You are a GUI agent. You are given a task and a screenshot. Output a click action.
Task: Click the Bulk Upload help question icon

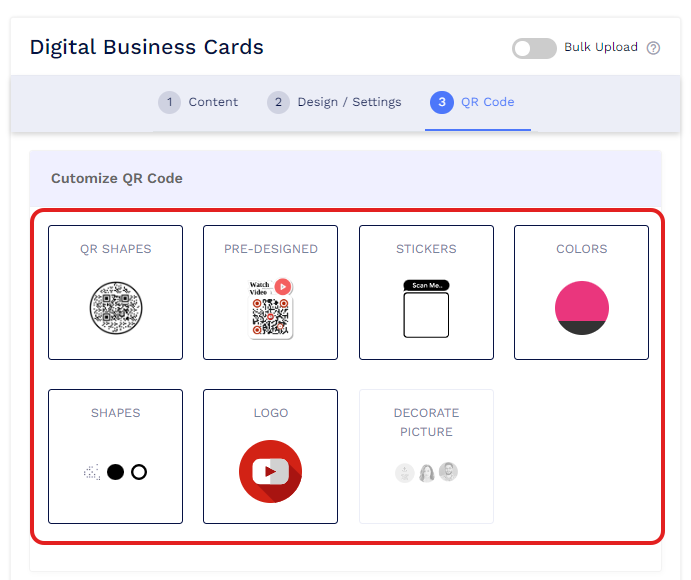654,48
